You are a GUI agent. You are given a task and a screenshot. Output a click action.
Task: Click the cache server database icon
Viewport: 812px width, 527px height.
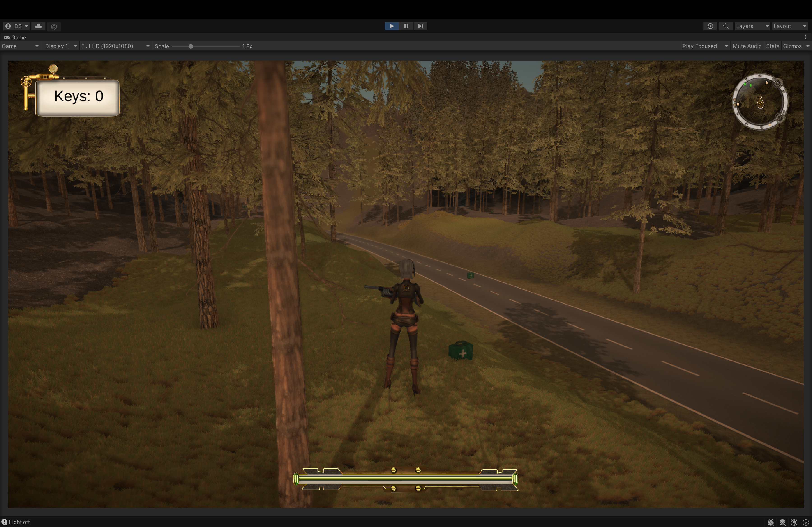point(782,522)
